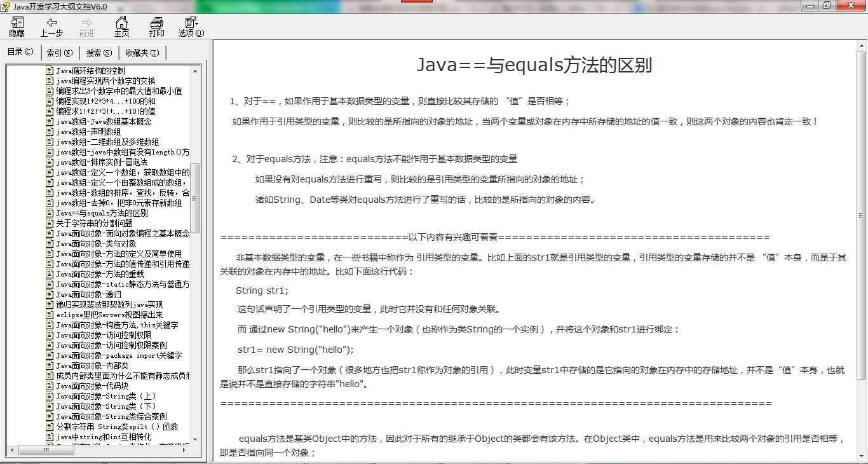Open topic Java面向对象-面向对象编程之基本概念
Image resolution: width=868 pixels, height=464 pixels.
123,233
